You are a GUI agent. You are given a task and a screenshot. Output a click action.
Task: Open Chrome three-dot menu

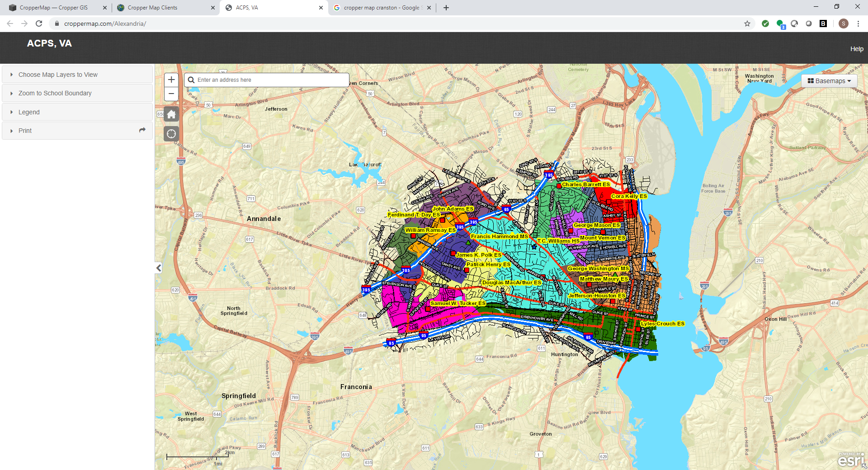[x=858, y=23]
